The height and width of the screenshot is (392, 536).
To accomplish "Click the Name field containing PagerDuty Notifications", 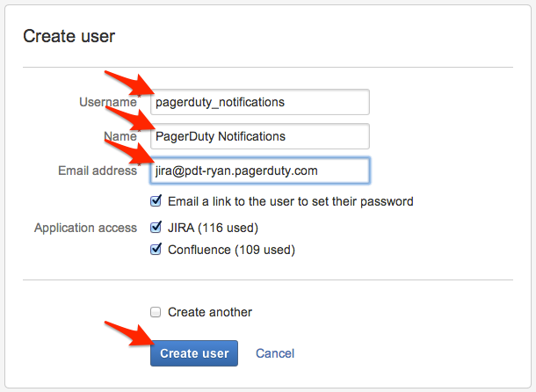I will 258,136.
